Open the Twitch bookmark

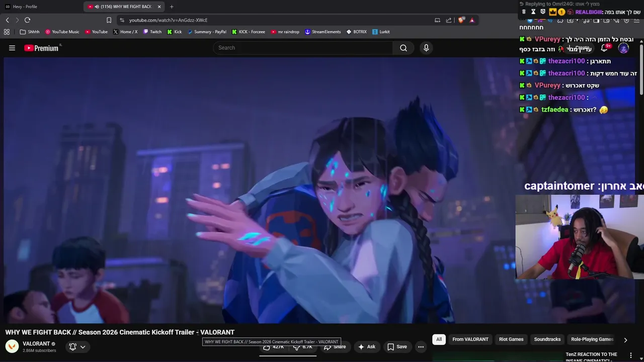(x=152, y=32)
